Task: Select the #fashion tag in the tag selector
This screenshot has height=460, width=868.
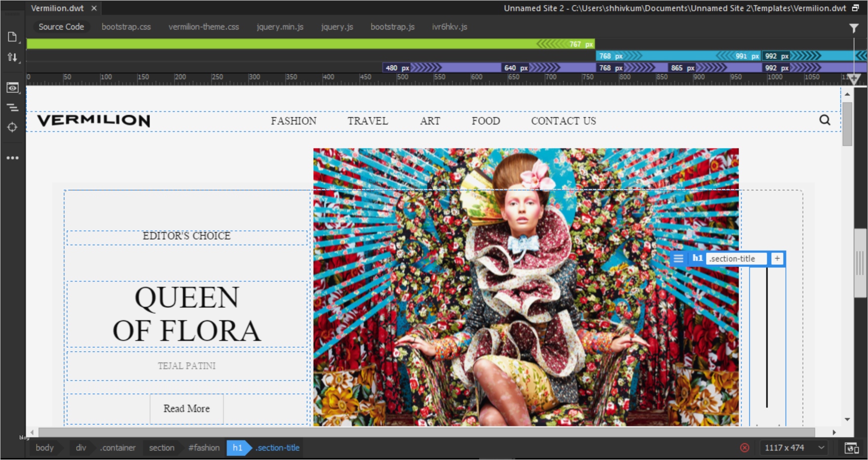Action: tap(204, 448)
